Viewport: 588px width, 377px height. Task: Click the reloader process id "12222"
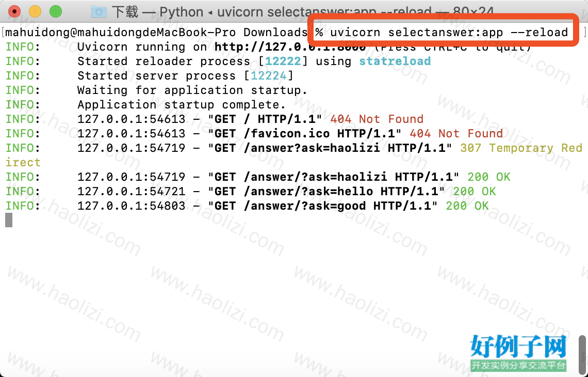point(283,61)
